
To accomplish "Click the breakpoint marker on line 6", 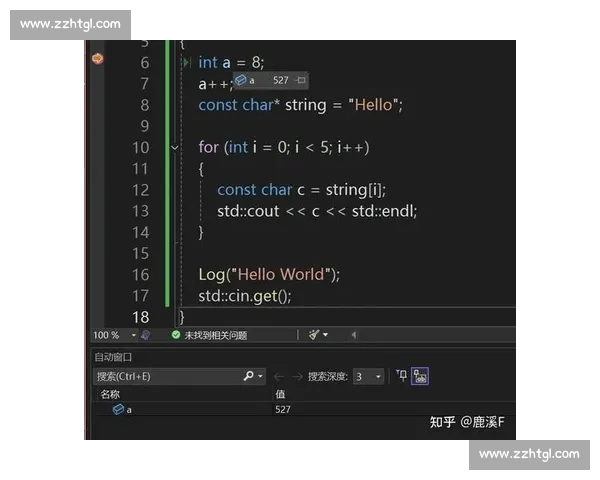I will pos(98,59).
